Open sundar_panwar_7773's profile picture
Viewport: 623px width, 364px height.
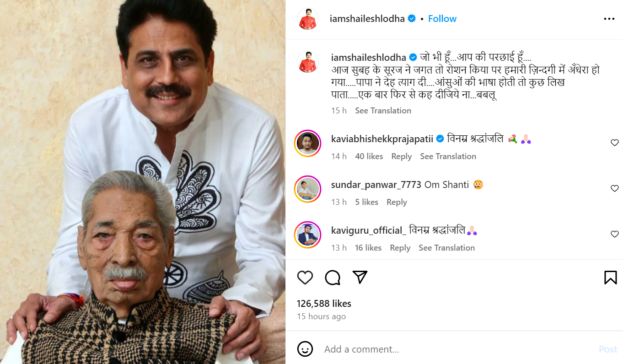(x=308, y=189)
